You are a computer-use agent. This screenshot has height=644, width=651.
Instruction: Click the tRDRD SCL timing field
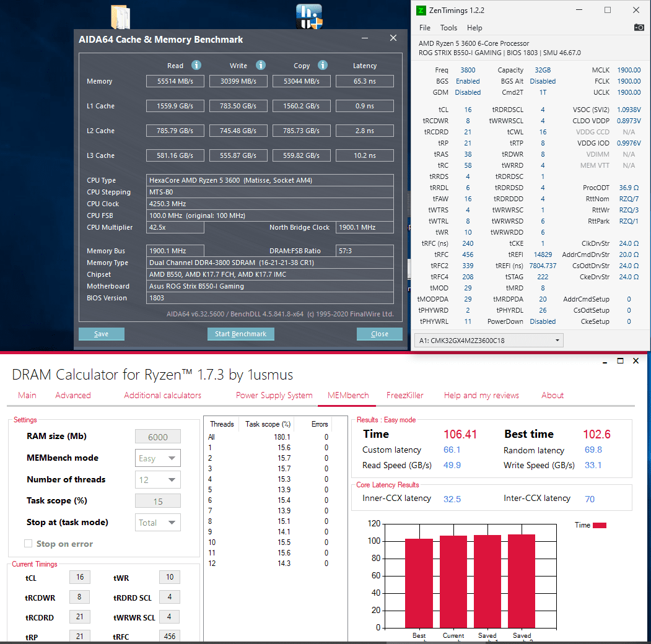coord(169,597)
